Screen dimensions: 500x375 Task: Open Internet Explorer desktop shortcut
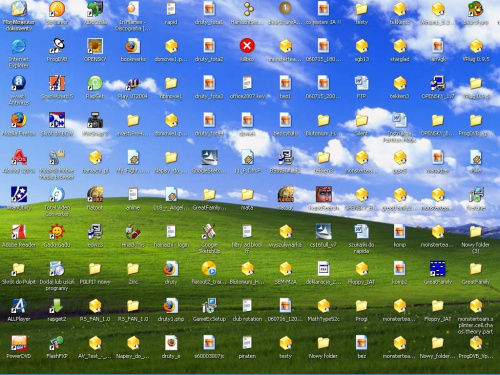point(19,46)
